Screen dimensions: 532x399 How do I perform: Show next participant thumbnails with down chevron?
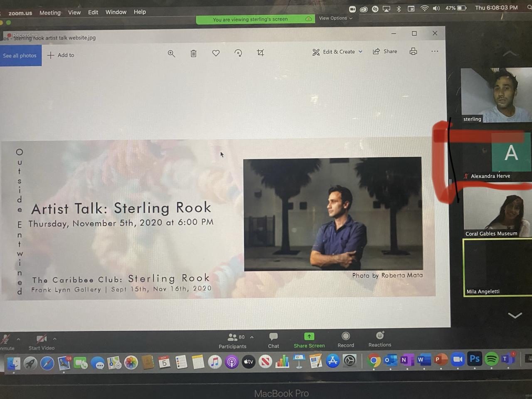tap(515, 315)
